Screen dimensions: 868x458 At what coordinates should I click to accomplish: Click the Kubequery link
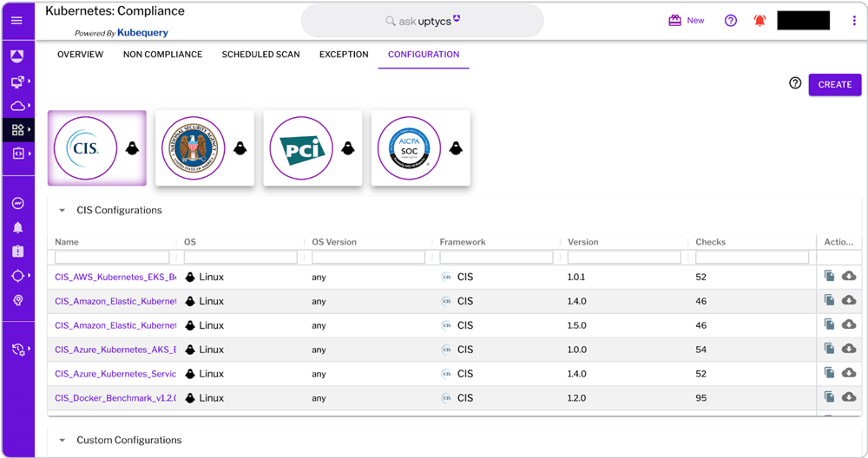point(143,33)
